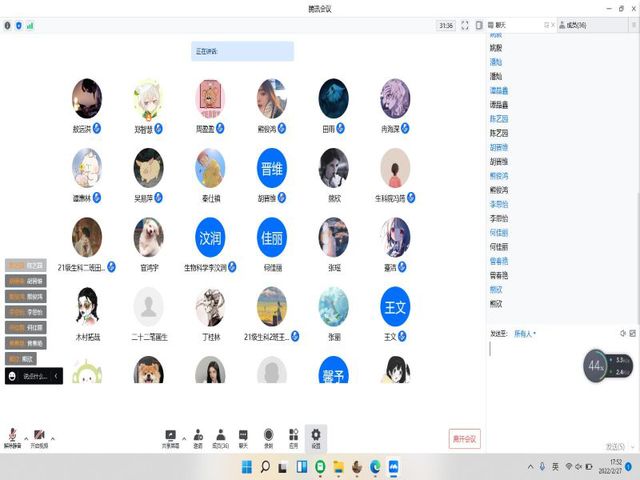Click the Chat icon in the bottom toolbar
Viewport: 640px width, 480px height.
(244, 437)
